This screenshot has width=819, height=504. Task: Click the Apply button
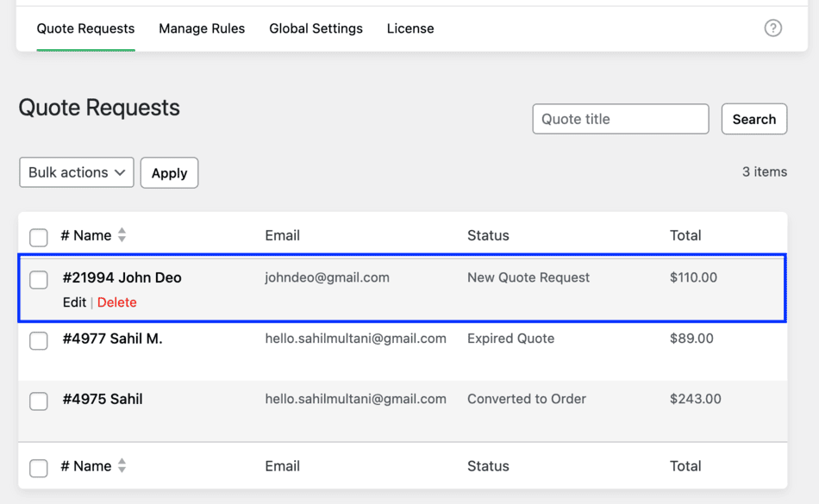point(169,172)
